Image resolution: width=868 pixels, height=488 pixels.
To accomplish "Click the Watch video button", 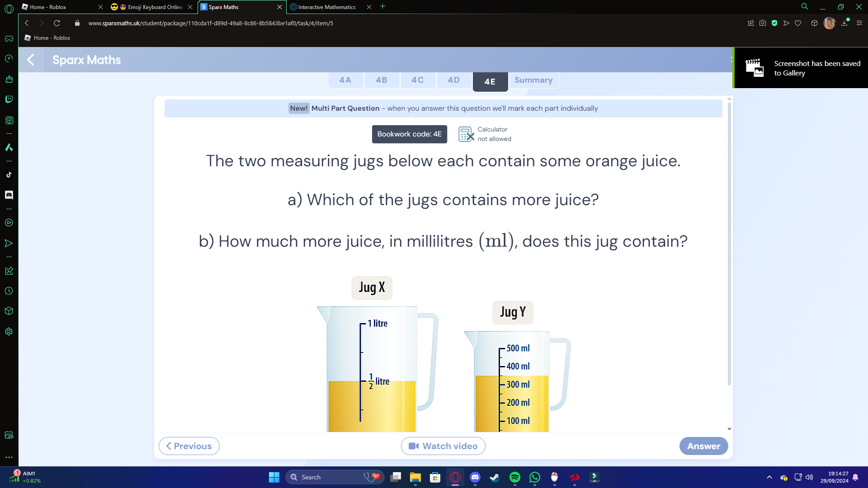I will click(x=443, y=446).
